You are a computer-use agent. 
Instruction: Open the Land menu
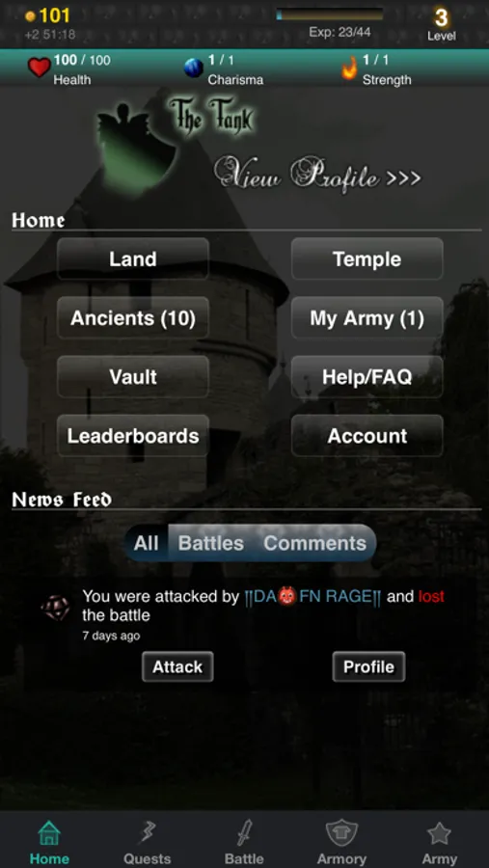[x=133, y=259]
